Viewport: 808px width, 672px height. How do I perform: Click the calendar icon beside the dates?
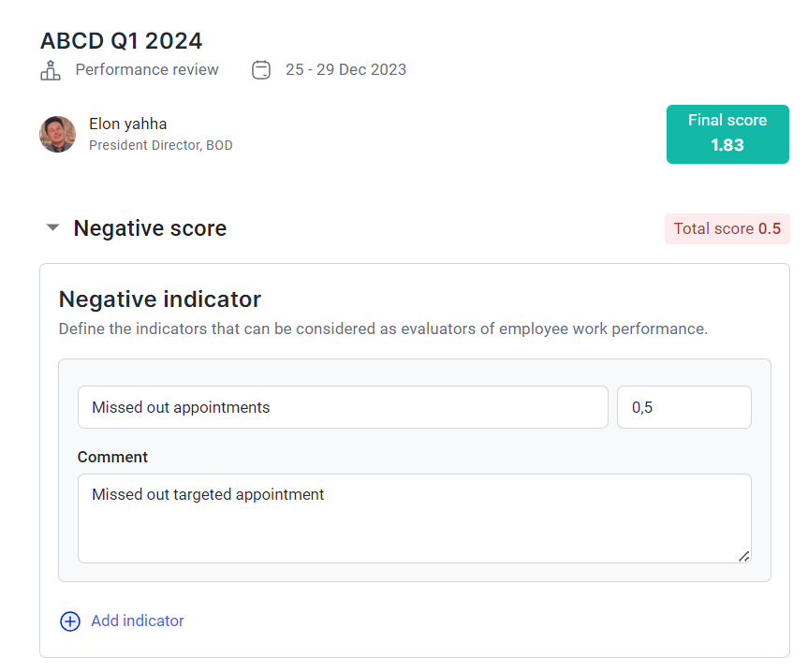261,69
